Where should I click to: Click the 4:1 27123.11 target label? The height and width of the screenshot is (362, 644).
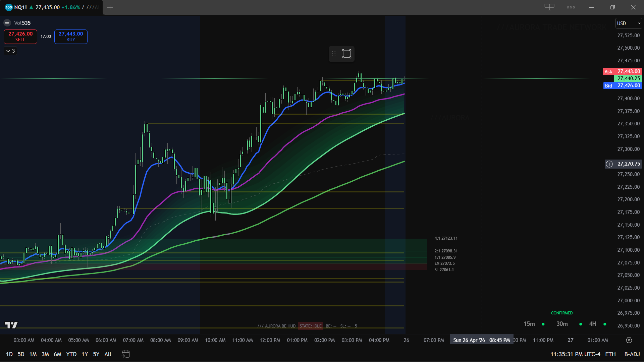446,238
